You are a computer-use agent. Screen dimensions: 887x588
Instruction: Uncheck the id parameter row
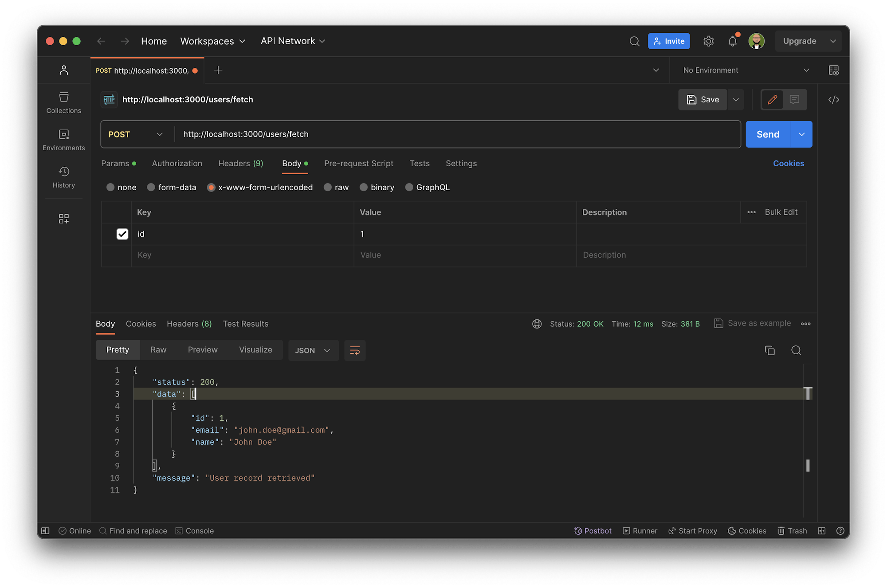tap(122, 234)
